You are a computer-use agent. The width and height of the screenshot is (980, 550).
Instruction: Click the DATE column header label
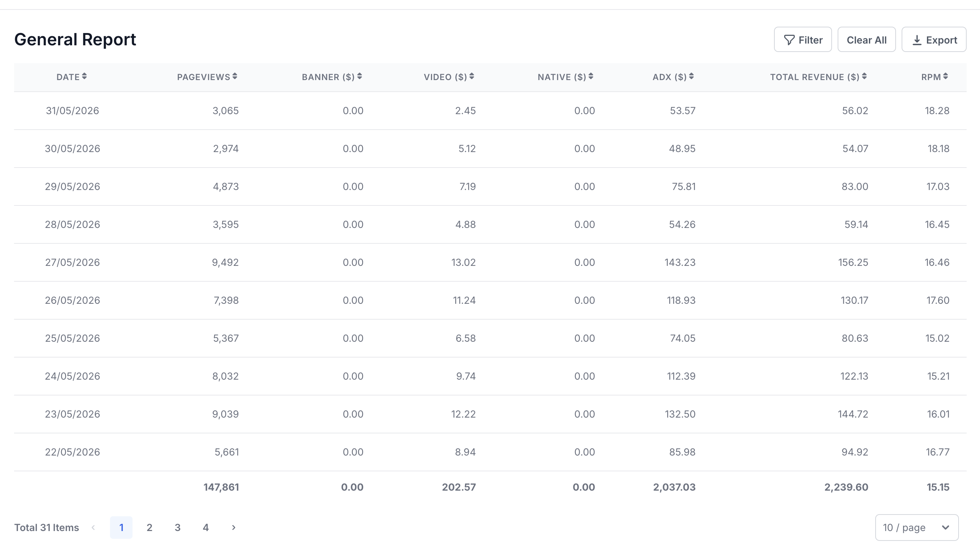tap(68, 77)
